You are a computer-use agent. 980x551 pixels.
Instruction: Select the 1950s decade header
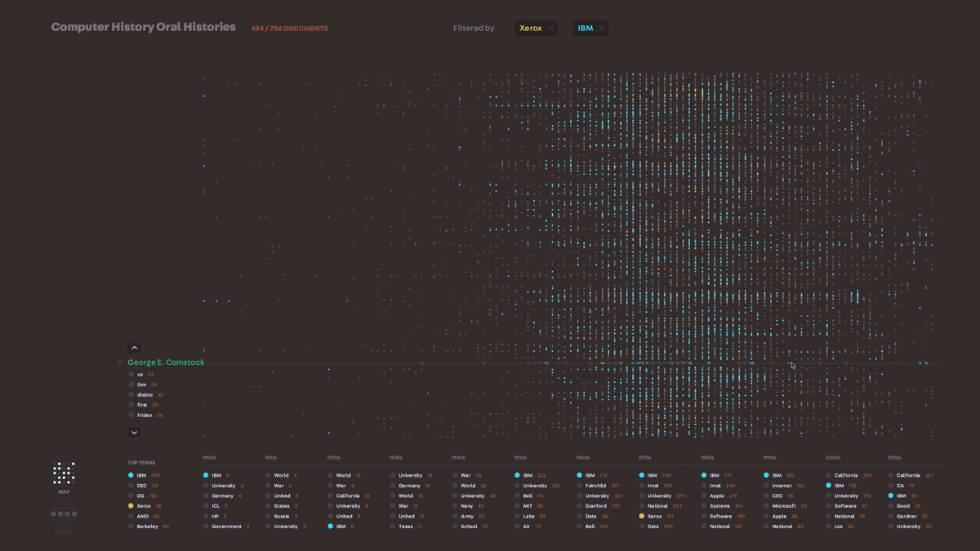520,458
